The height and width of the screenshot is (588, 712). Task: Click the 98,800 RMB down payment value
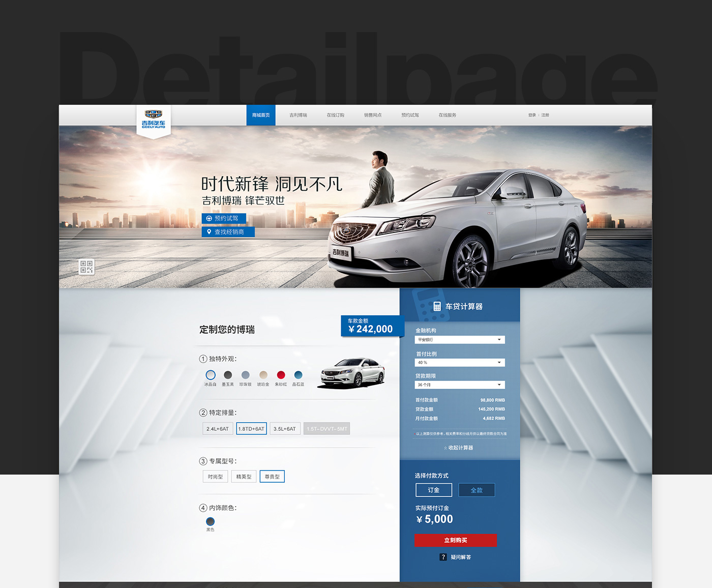tap(493, 400)
